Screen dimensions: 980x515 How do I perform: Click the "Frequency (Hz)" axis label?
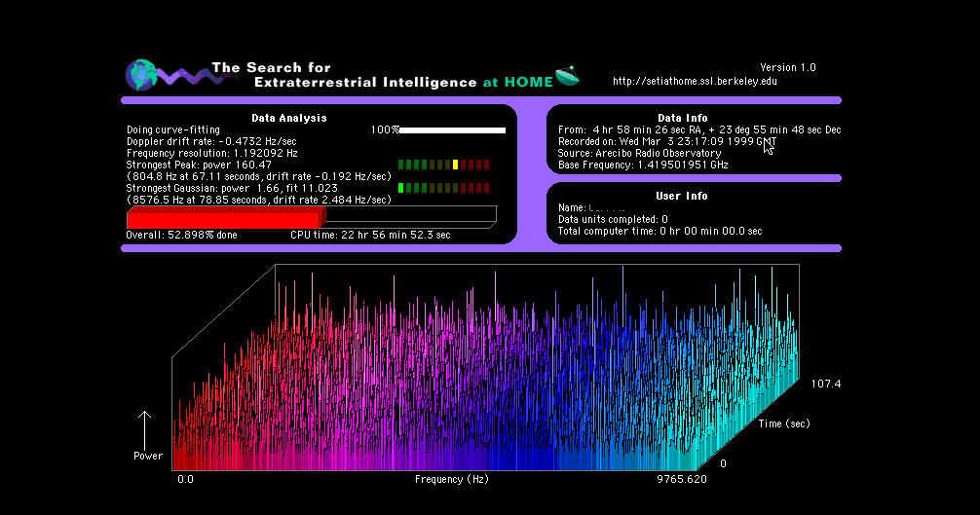pos(452,479)
